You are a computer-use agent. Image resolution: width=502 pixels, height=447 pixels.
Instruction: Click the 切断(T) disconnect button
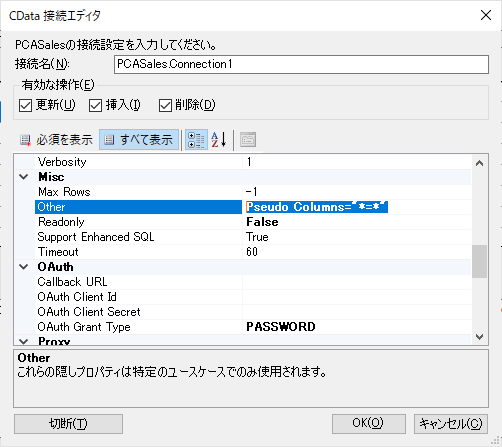point(68,424)
